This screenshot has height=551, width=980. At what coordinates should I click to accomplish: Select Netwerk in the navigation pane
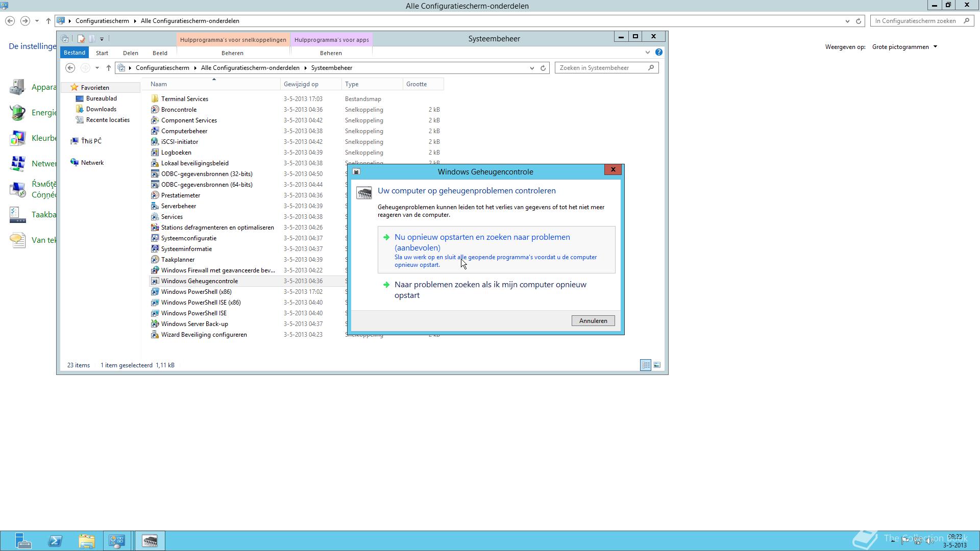pos(92,163)
